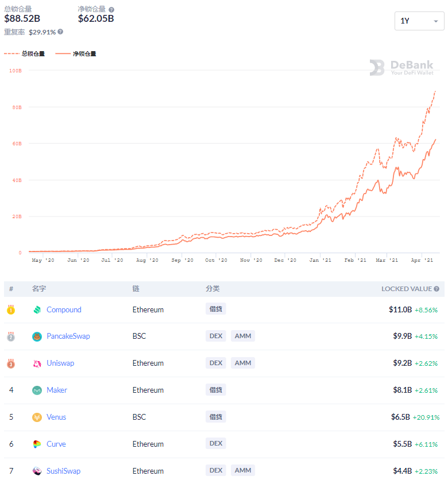
Task: Click the Venus logo icon
Action: 37,417
